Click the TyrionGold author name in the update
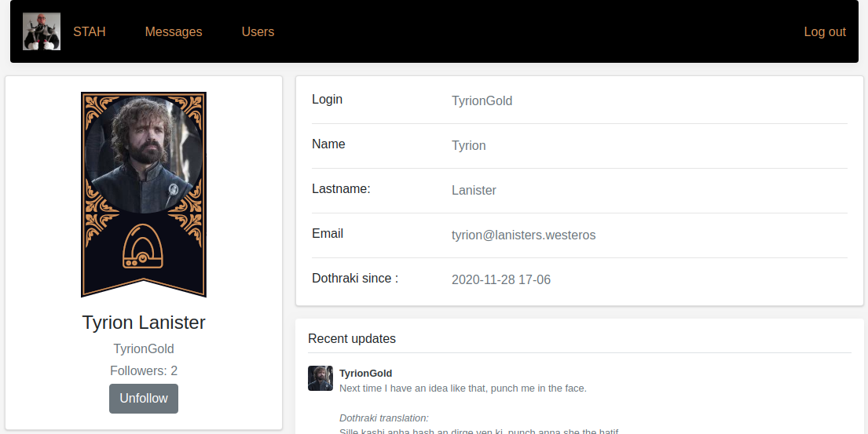 pyautogui.click(x=365, y=374)
